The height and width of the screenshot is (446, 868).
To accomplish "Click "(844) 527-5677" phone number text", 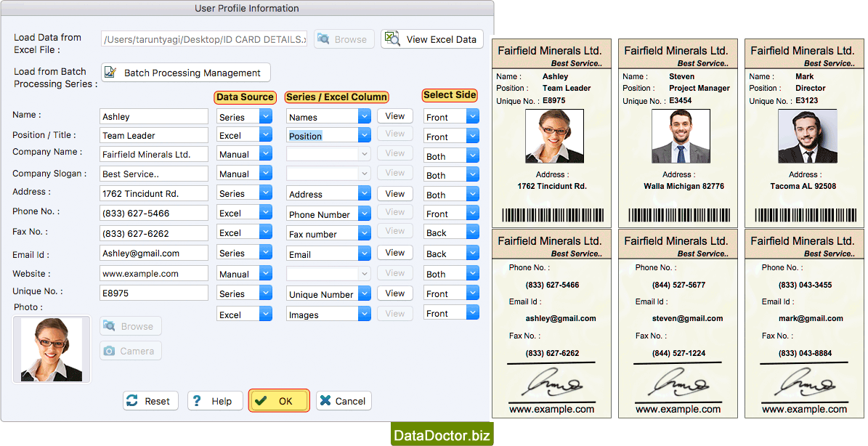I will 678,285.
